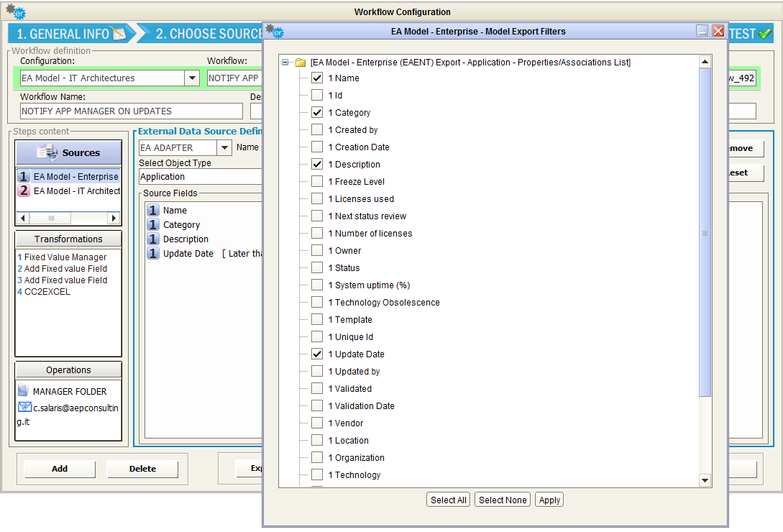Click the Sources list right scroll arrow

click(114, 219)
